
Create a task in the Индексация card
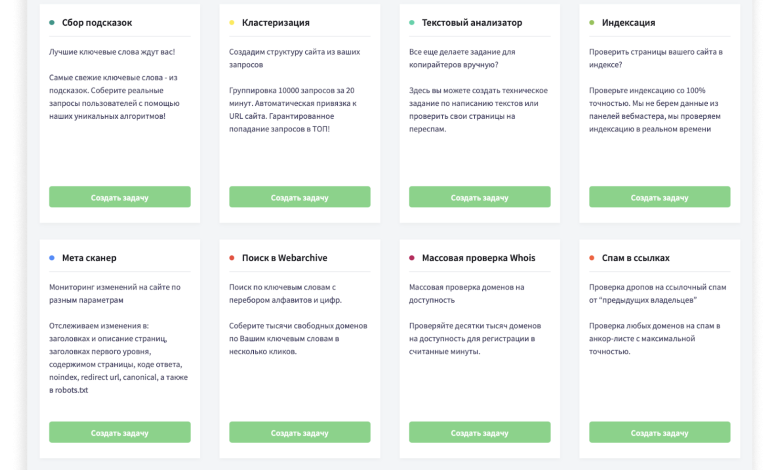(x=660, y=197)
